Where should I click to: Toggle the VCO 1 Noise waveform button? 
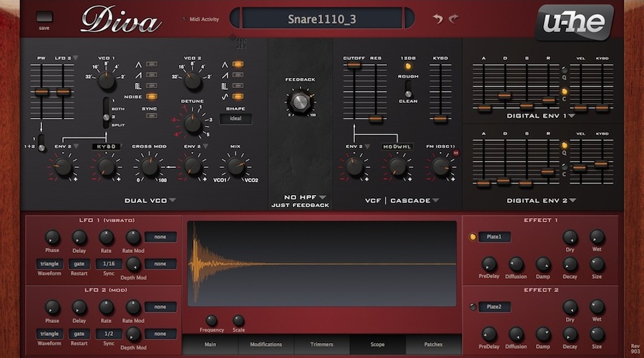click(x=151, y=96)
